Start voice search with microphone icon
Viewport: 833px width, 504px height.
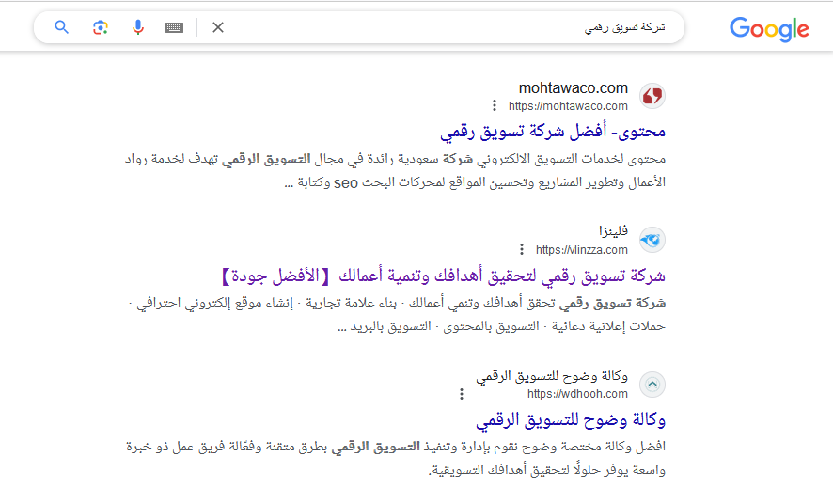[x=138, y=27]
